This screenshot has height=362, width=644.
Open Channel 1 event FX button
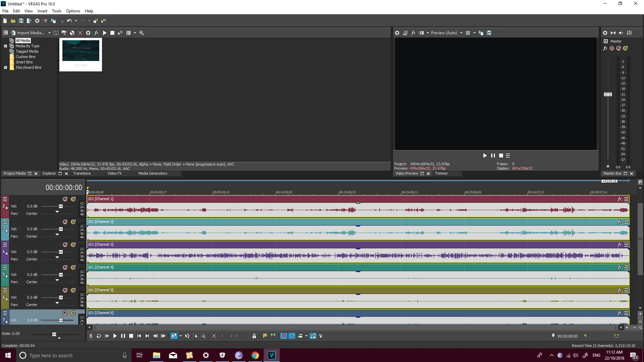pos(619,199)
